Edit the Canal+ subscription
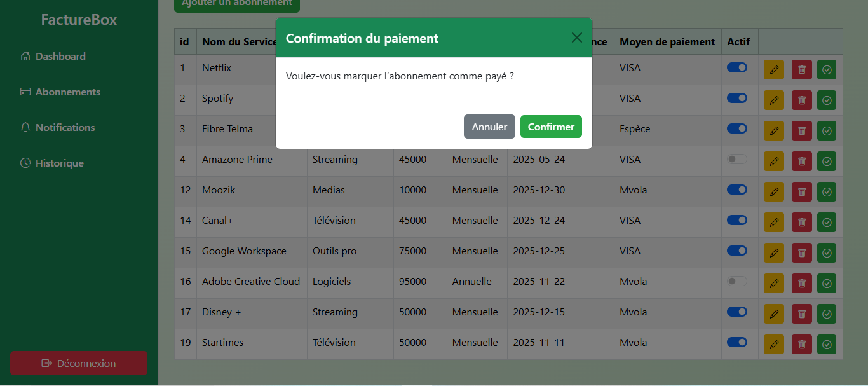Viewport: 868px width, 386px height. tap(774, 223)
